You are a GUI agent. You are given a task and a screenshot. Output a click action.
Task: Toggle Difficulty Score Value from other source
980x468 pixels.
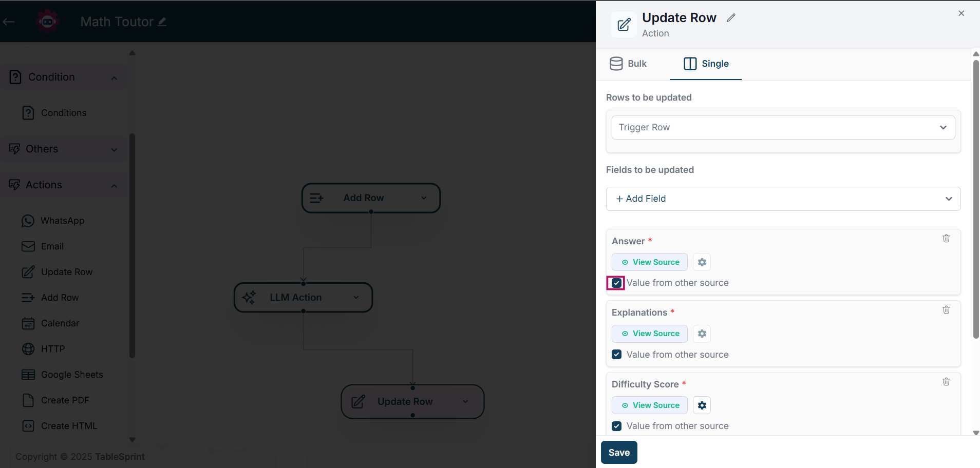point(616,426)
